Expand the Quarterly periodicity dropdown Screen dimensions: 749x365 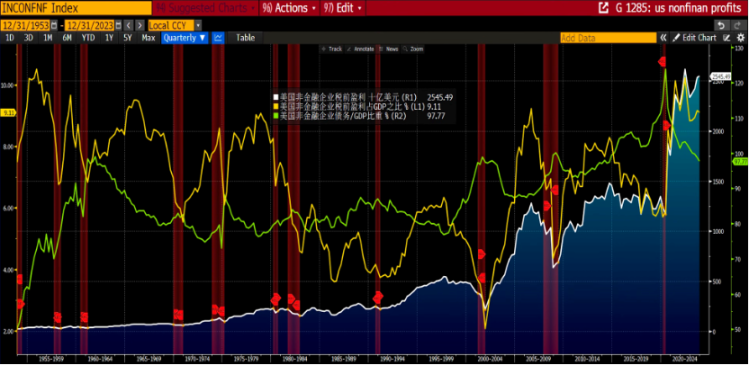click(x=185, y=38)
